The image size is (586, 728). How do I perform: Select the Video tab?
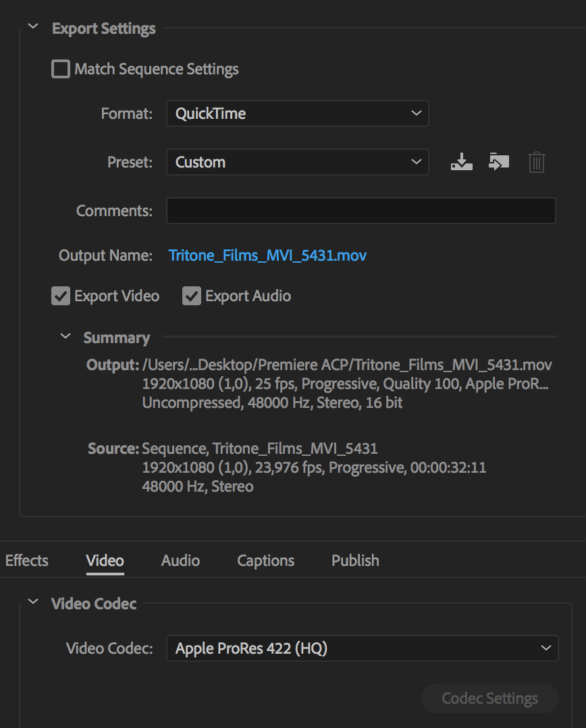click(105, 561)
